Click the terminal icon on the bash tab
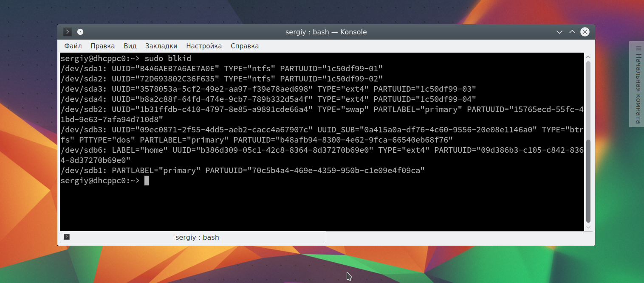 (67, 237)
